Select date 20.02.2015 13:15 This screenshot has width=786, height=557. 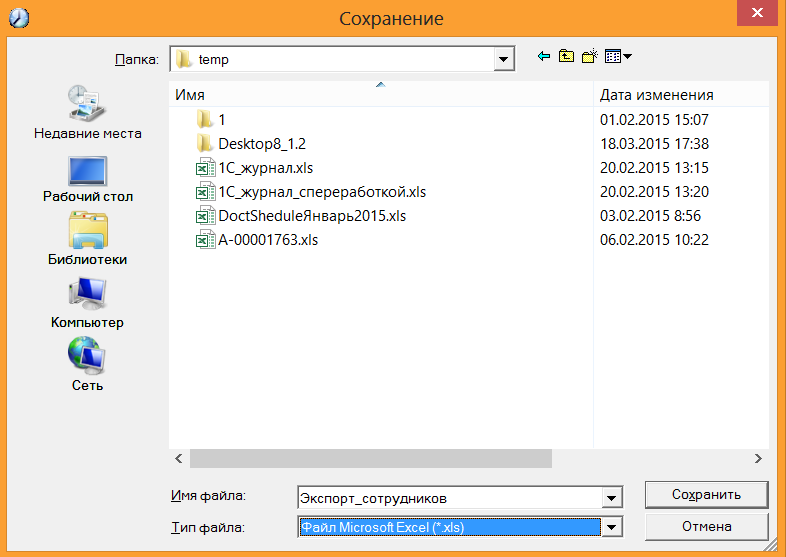pyautogui.click(x=654, y=168)
